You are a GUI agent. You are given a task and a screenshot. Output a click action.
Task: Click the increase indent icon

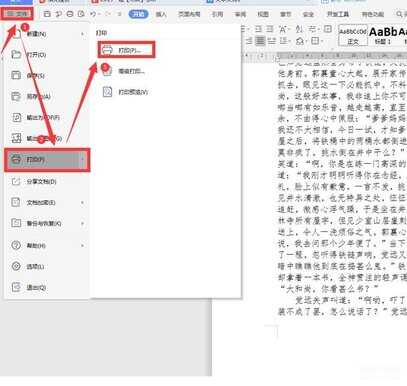(270, 29)
